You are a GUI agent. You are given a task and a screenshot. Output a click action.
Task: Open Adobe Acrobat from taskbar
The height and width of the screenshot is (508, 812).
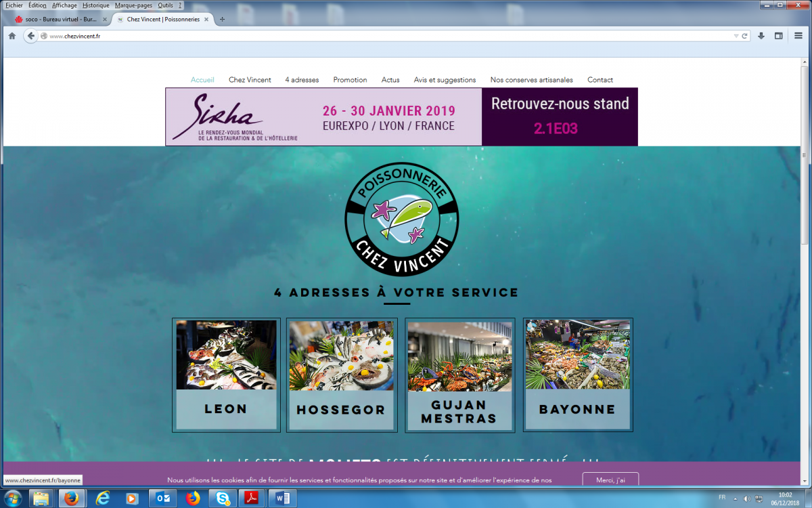(x=252, y=499)
